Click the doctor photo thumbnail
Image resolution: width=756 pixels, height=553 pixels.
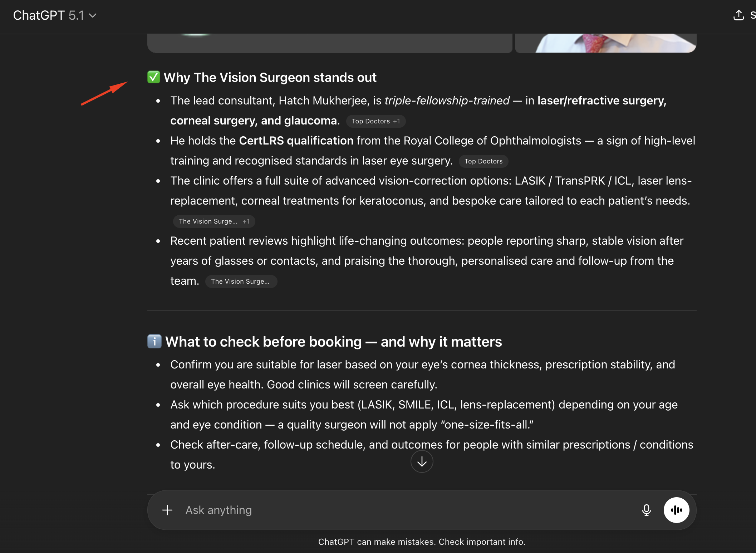[605, 43]
